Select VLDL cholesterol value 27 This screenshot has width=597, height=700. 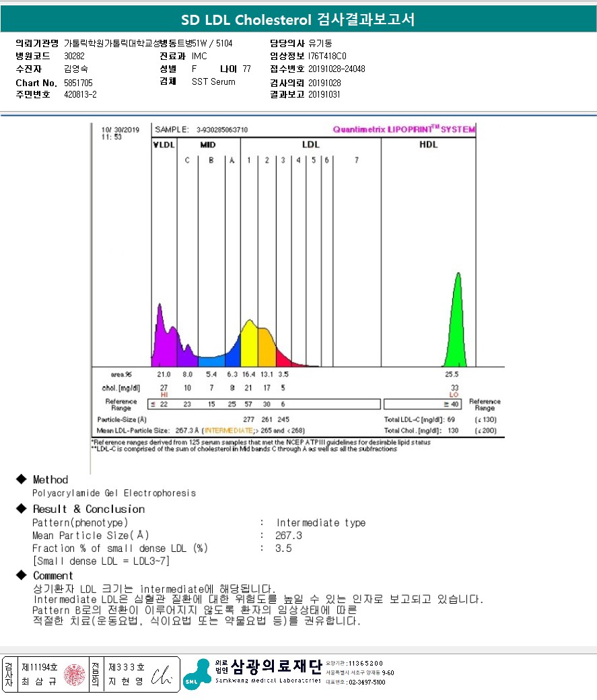(164, 388)
